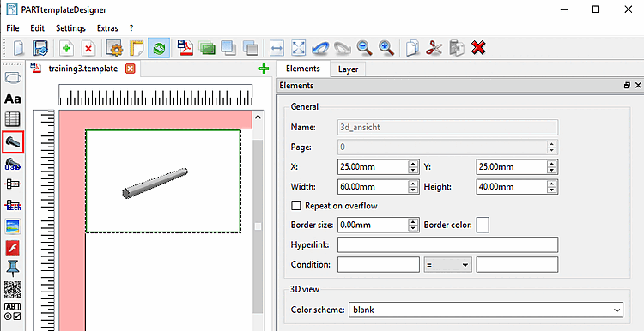Open the Border color swatch

(x=483, y=226)
